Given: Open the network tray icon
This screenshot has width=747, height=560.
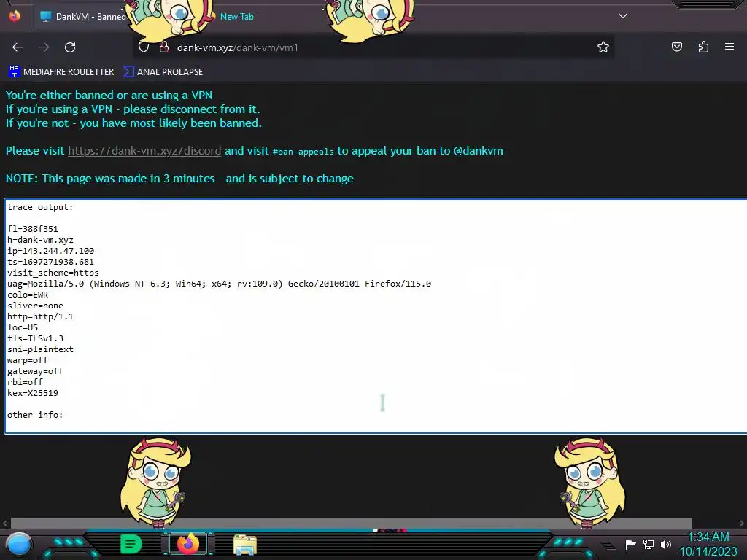Looking at the screenshot, I should (x=648, y=544).
